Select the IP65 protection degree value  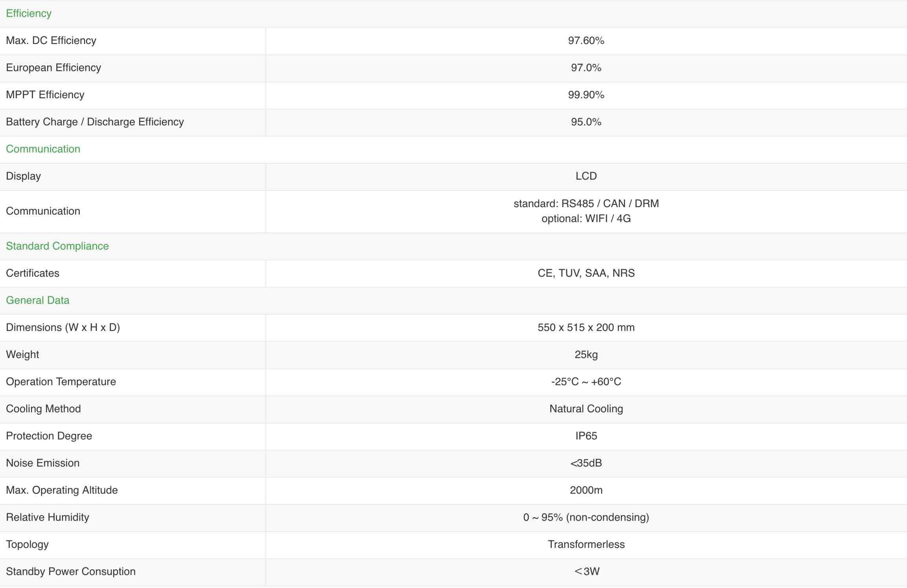[586, 436]
